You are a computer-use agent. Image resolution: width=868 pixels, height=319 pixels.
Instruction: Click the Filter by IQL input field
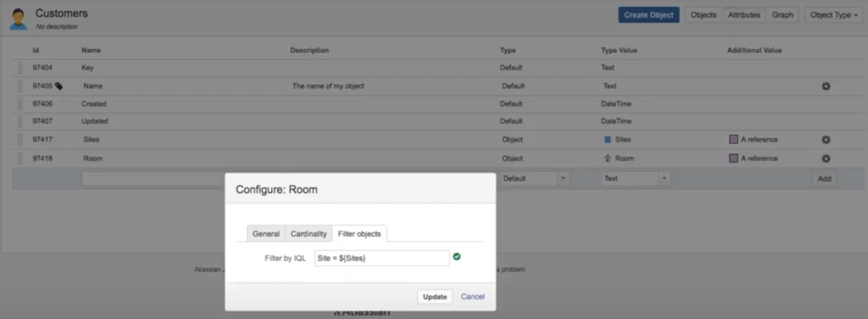coord(381,258)
